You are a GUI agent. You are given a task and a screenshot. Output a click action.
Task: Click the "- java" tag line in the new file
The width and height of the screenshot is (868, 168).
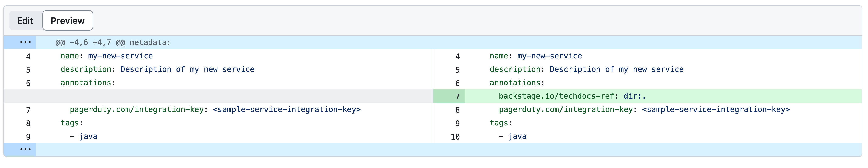point(512,136)
